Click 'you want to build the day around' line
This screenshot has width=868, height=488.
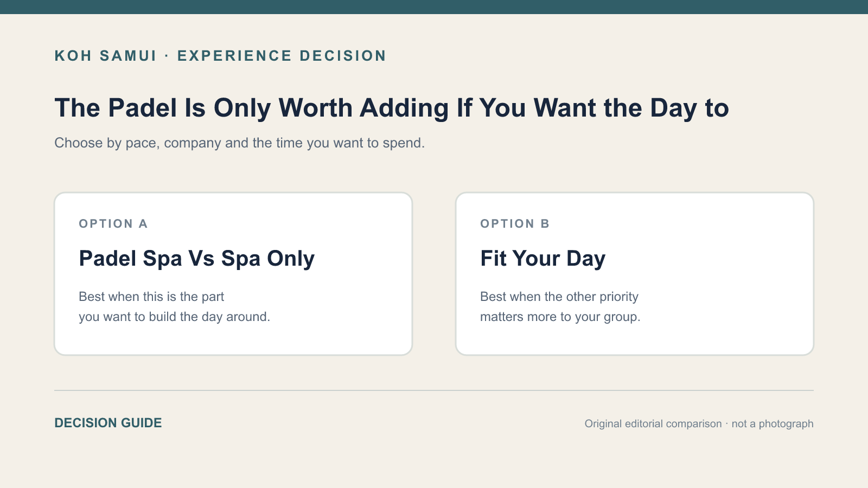point(174,317)
